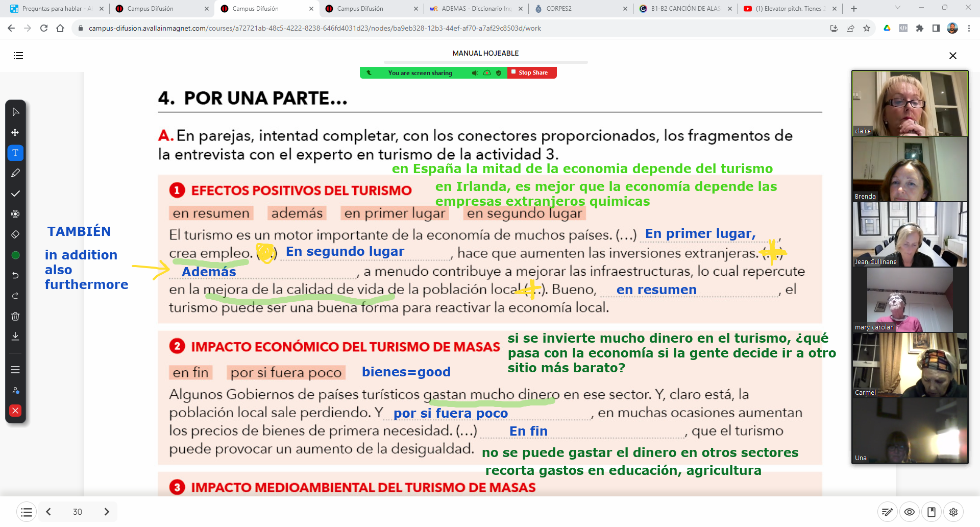This screenshot has height=527, width=980.
Task: Expand the tab search dropdown
Action: 897,8
